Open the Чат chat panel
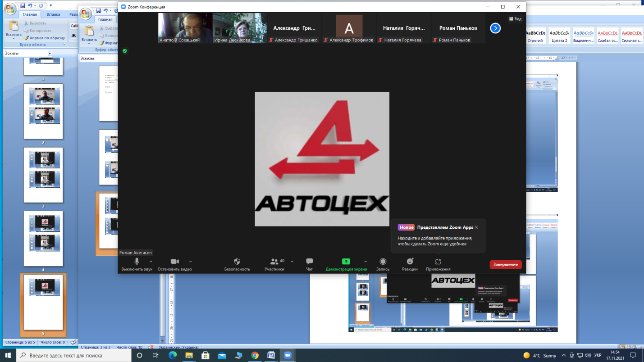Viewport: 644px width, 362px height. pyautogui.click(x=309, y=264)
